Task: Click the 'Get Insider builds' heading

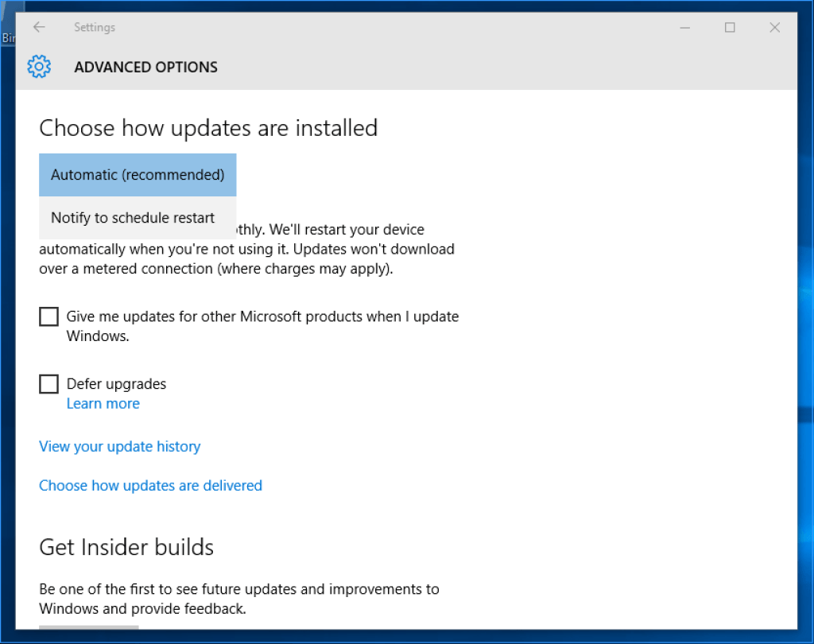Action: (126, 547)
